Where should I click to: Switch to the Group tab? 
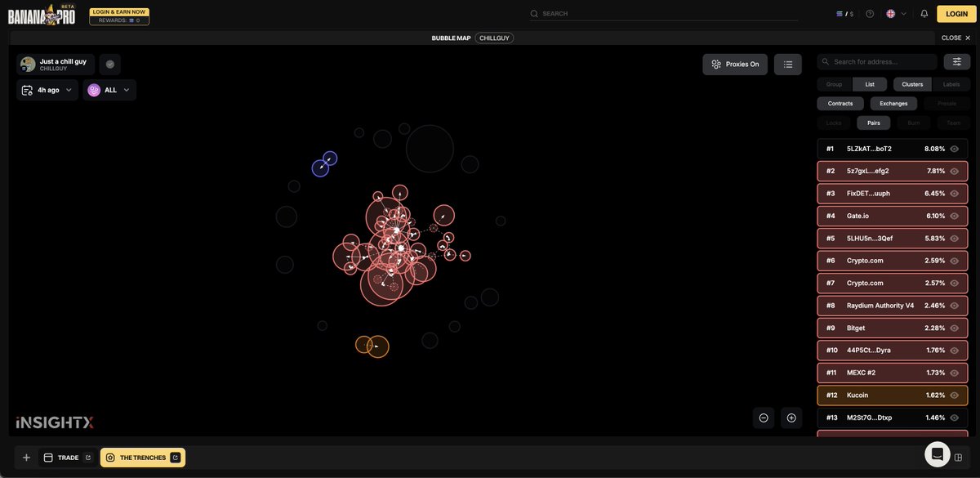[x=834, y=84]
